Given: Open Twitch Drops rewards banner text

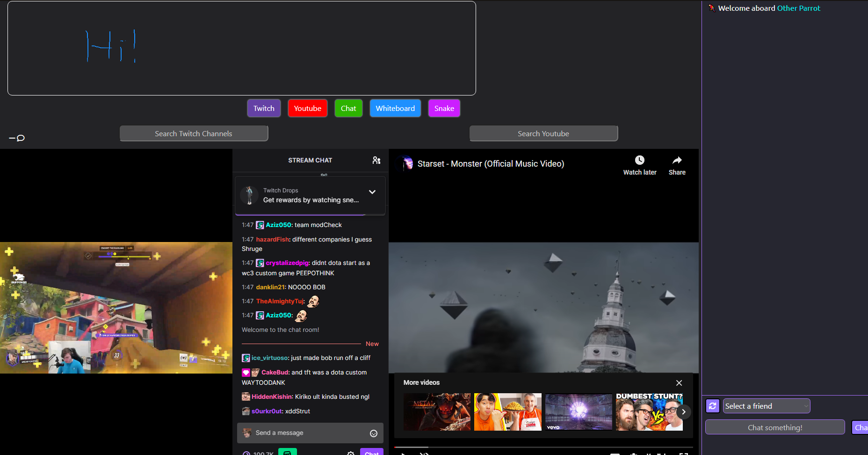Looking at the screenshot, I should [x=311, y=200].
